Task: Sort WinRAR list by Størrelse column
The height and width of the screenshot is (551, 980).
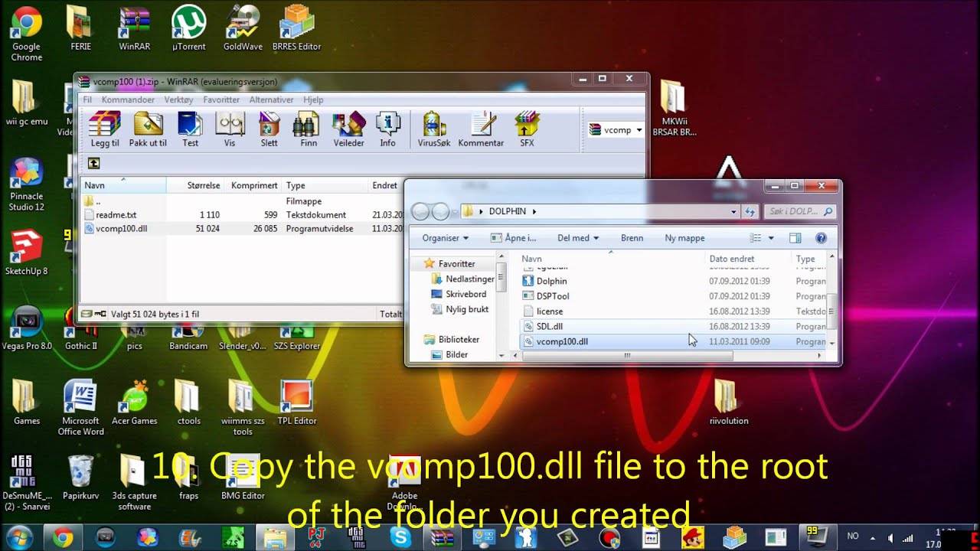Action: click(196, 185)
